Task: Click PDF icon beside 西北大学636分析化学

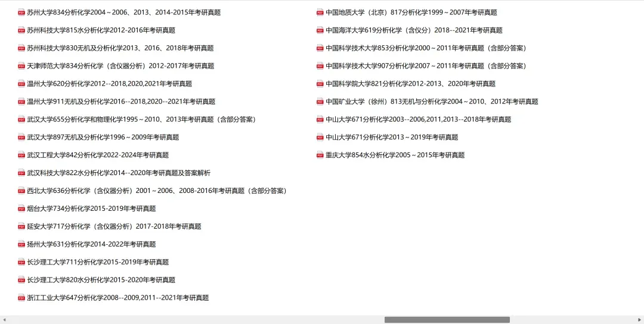Action: pyautogui.click(x=21, y=191)
